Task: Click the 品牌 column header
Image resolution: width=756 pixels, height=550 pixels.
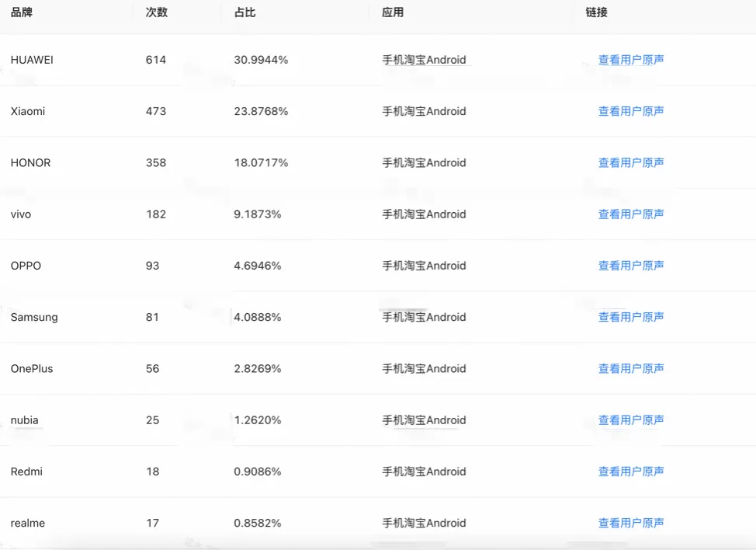Action: 22,12
